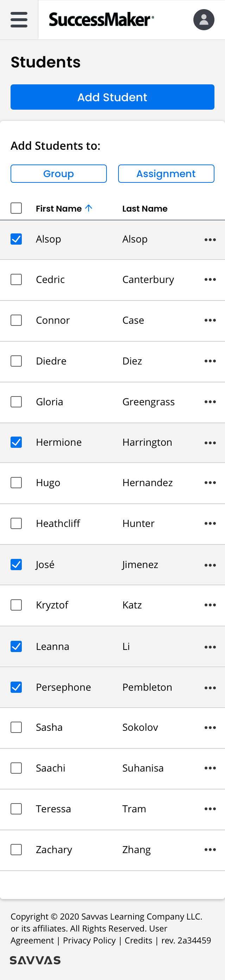Click the SuccessMaker logo

[101, 19]
